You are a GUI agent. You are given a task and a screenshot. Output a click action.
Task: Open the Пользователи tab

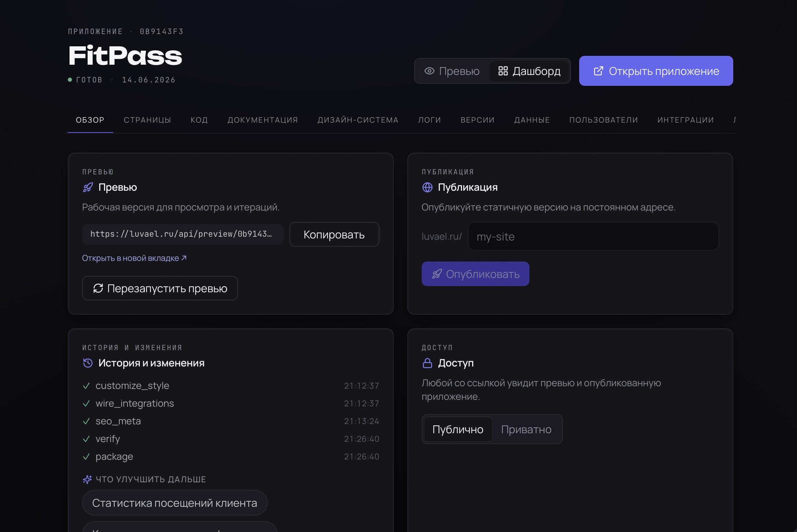pyautogui.click(x=604, y=120)
